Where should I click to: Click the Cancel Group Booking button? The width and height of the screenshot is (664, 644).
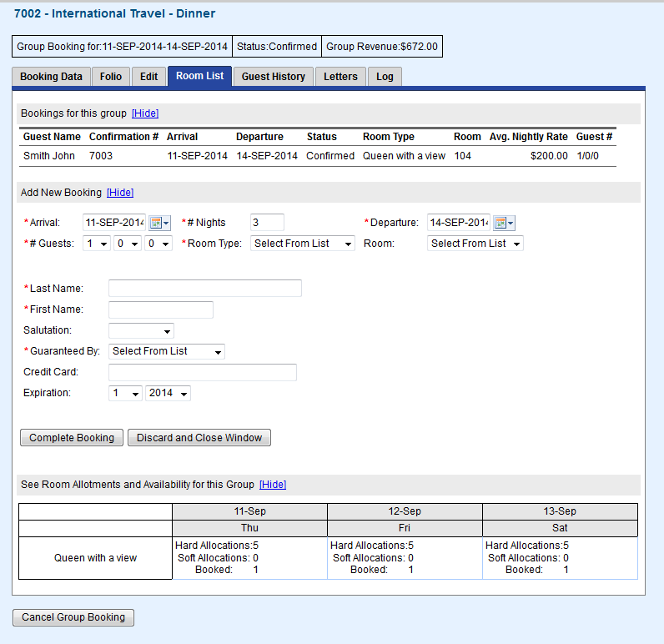pyautogui.click(x=73, y=617)
